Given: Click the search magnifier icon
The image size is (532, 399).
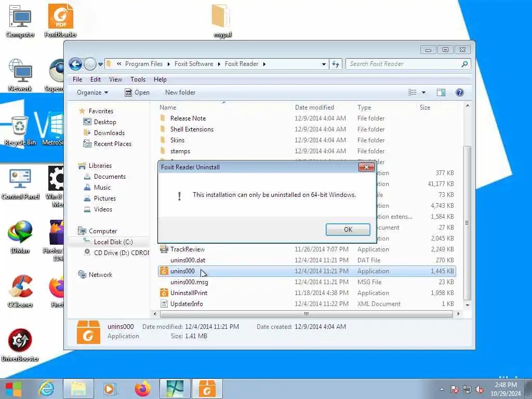Looking at the screenshot, I should (464, 64).
